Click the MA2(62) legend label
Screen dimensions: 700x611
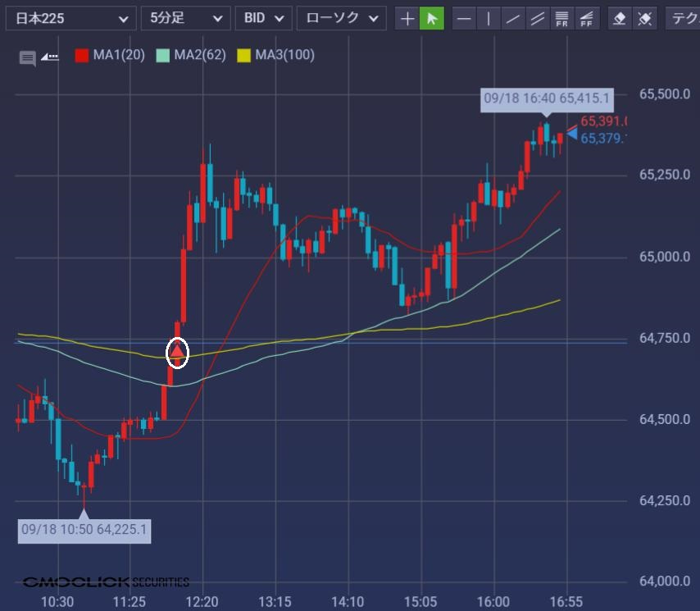200,56
